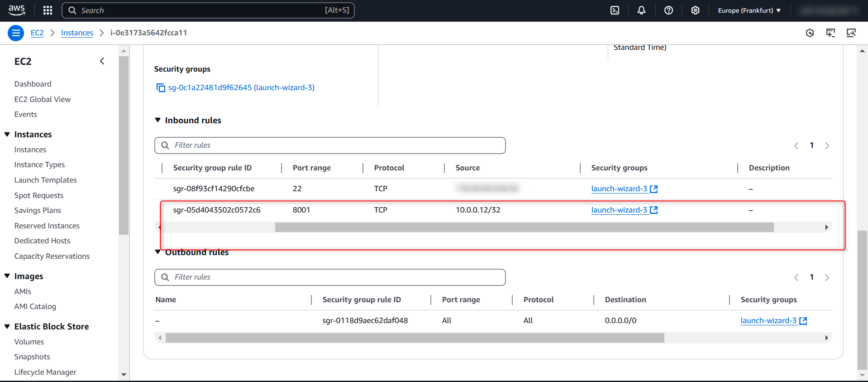Click the AWS logo home icon

coord(17,10)
